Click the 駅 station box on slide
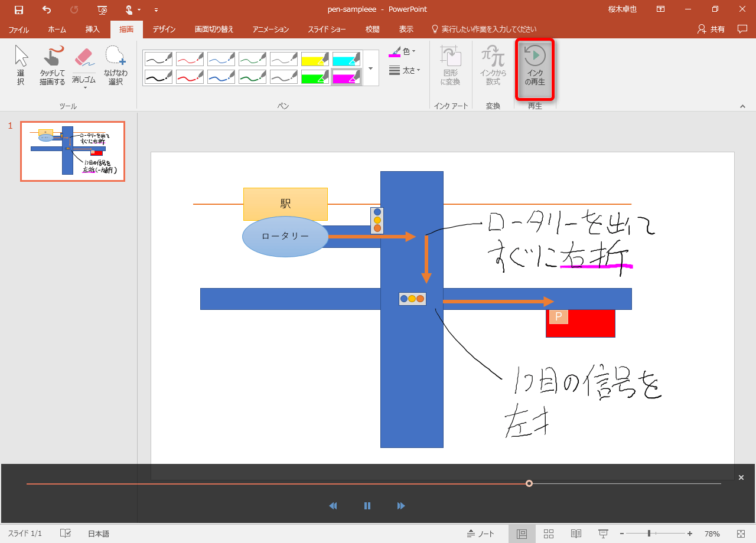756x543 pixels. [x=285, y=204]
